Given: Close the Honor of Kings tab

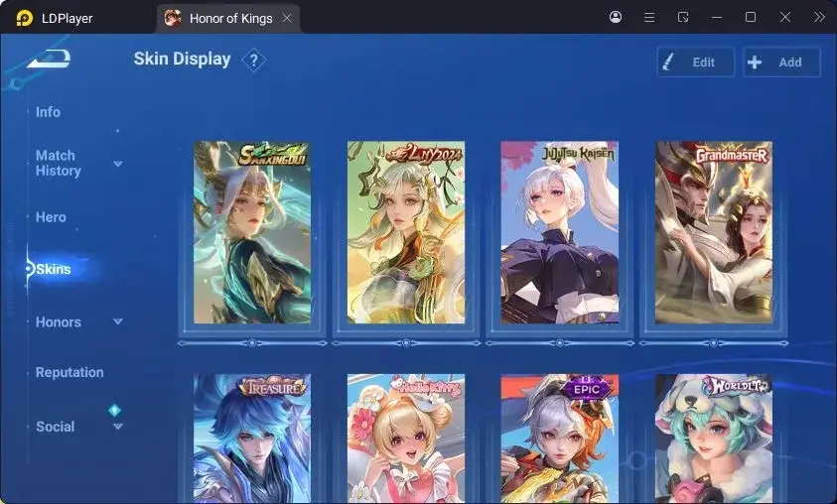Looking at the screenshot, I should click(x=287, y=18).
